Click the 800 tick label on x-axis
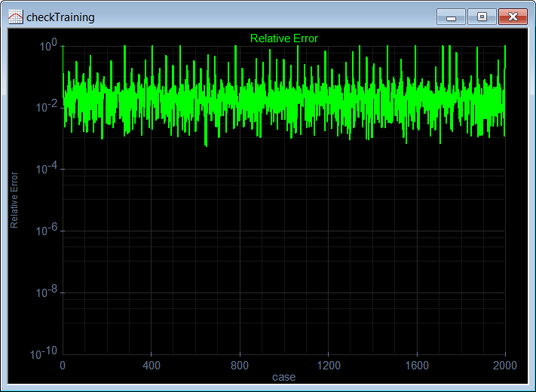Screen dimensions: 536x392 (x=240, y=366)
